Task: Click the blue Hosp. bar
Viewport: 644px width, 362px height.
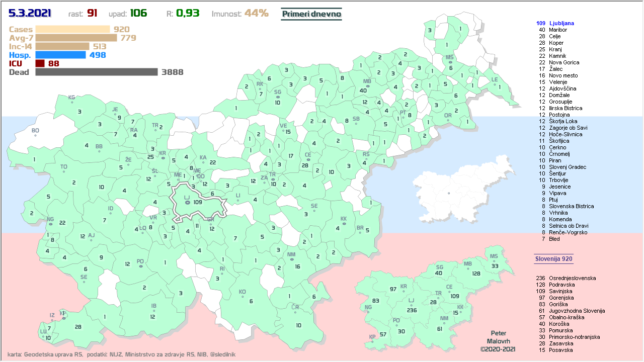Action: 60,55
